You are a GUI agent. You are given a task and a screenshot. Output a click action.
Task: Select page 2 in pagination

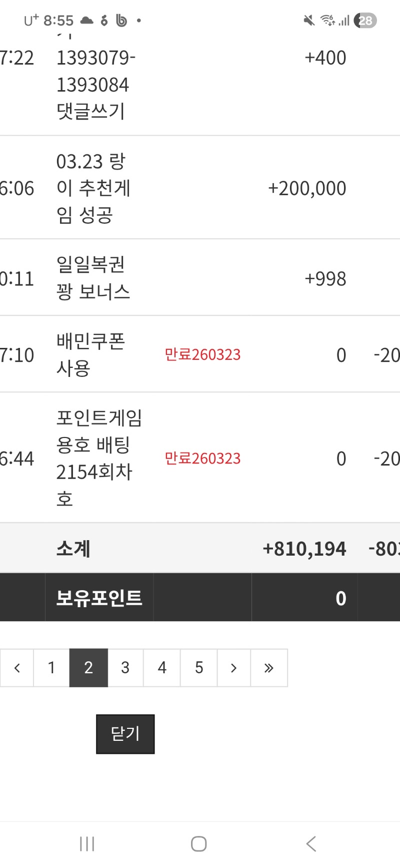88,668
